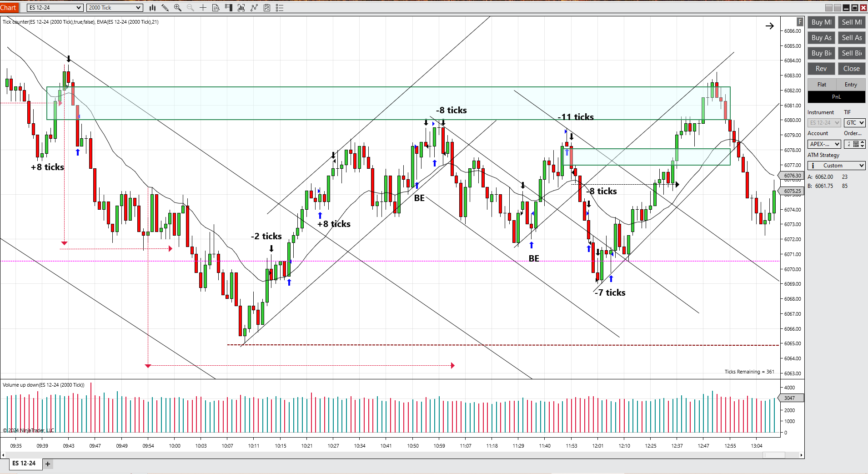Image resolution: width=868 pixels, height=474 pixels.
Task: Click the horizontal scrollbar left arrow
Action: pos(3,455)
